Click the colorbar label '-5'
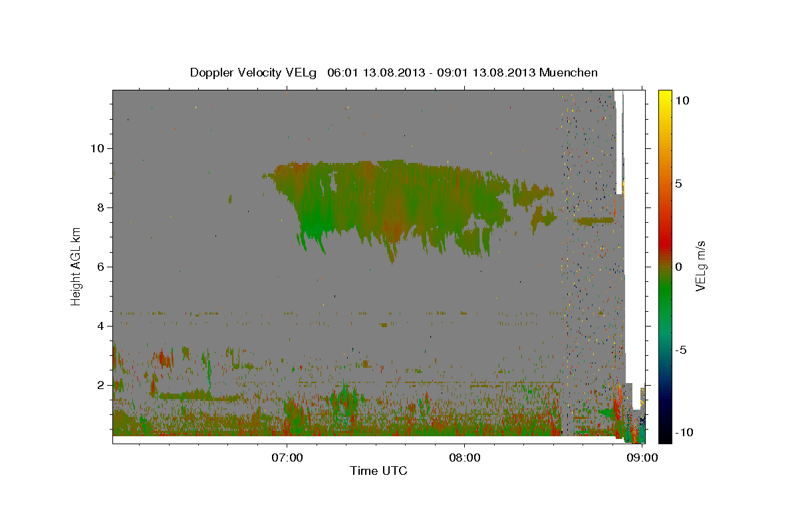 (682, 350)
